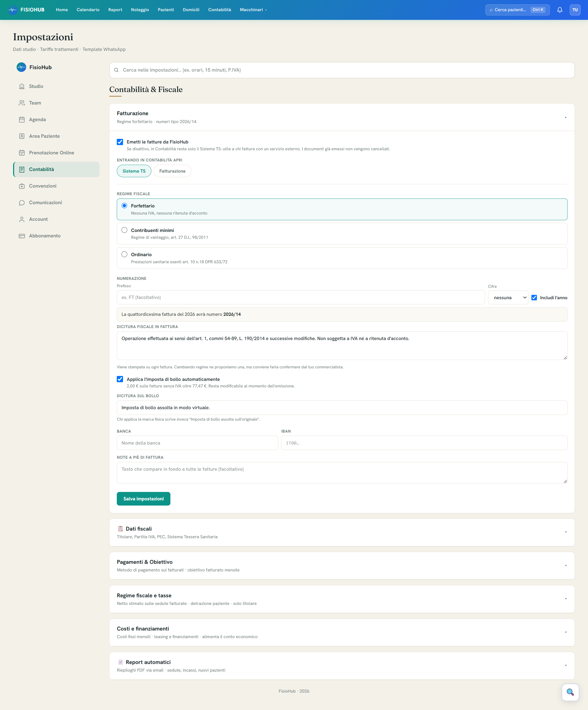Image resolution: width=588 pixels, height=710 pixels.
Task: Click the Abbonamento credit card icon
Action: tap(22, 236)
